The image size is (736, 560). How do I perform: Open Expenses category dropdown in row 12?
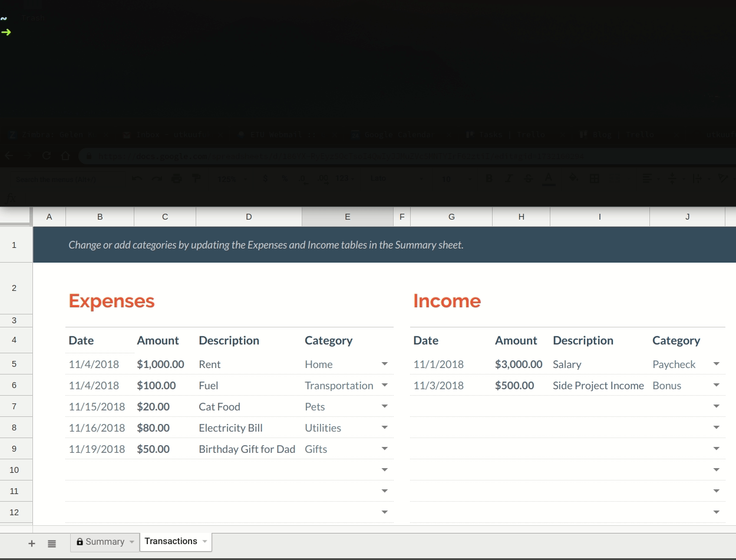click(x=385, y=512)
